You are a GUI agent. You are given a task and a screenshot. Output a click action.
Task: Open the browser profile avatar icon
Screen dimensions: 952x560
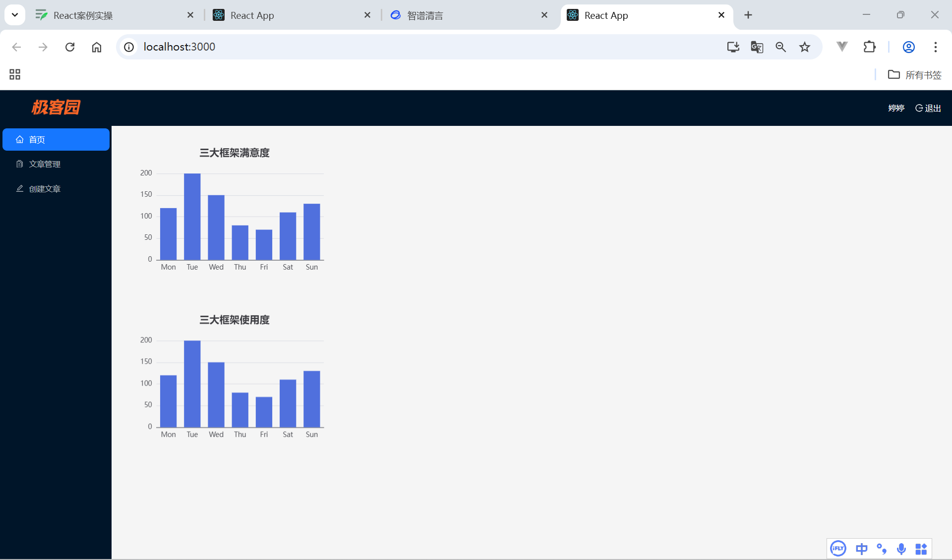pos(908,47)
